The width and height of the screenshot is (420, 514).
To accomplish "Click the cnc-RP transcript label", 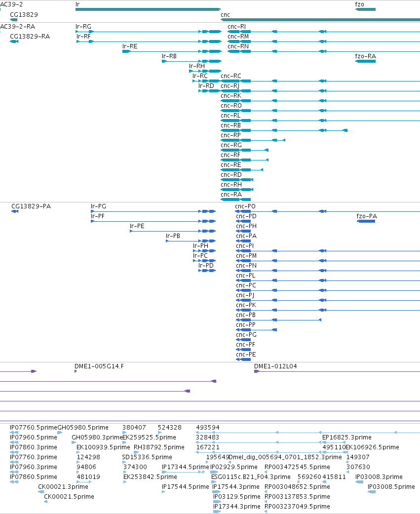I will pos(230,135).
